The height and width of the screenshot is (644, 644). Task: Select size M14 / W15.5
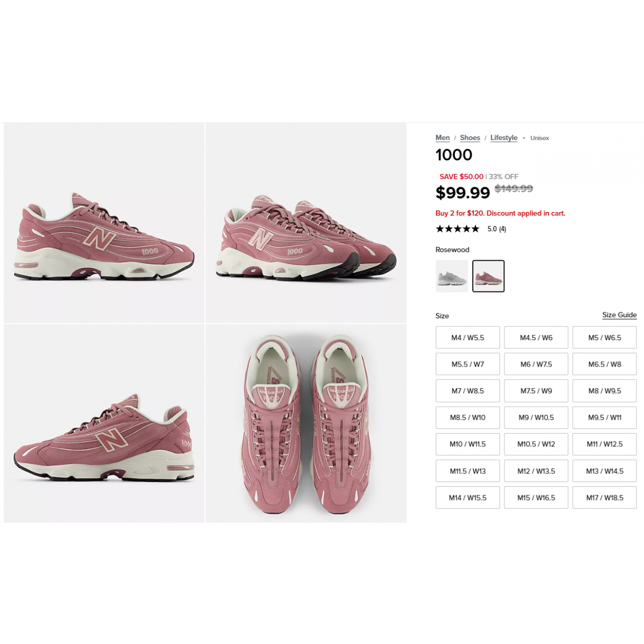pos(468,497)
